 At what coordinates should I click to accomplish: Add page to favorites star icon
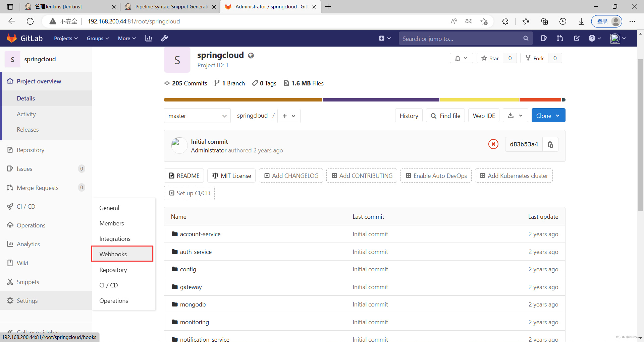click(484, 21)
